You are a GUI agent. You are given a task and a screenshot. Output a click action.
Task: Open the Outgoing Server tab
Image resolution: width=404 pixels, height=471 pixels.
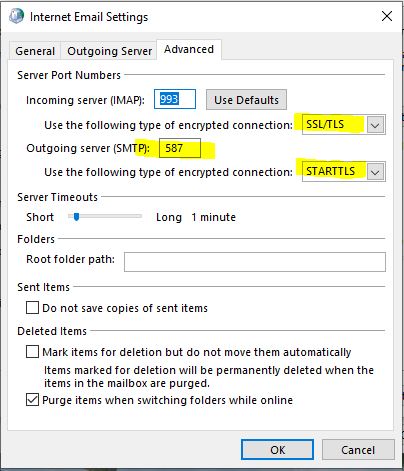pyautogui.click(x=109, y=51)
